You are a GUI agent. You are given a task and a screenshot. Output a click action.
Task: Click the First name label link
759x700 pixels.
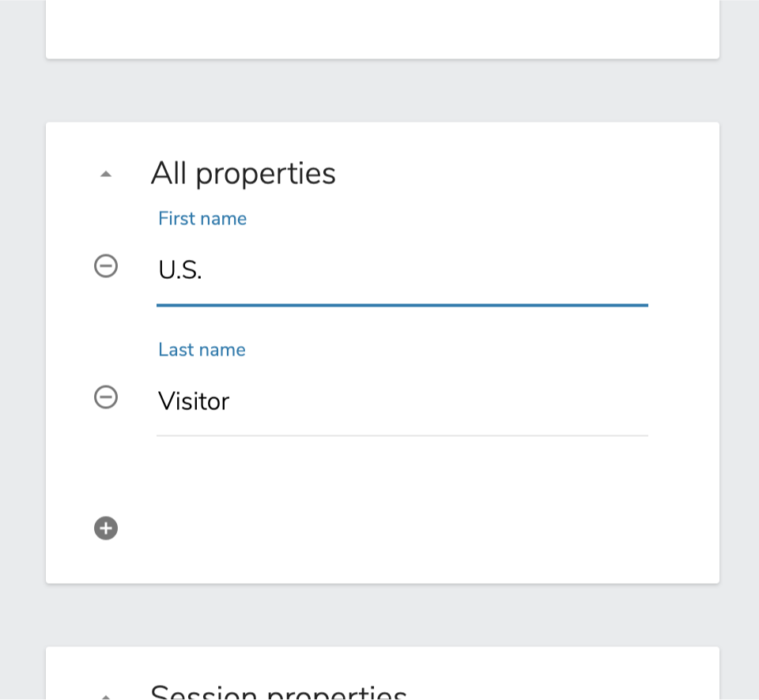(x=202, y=218)
